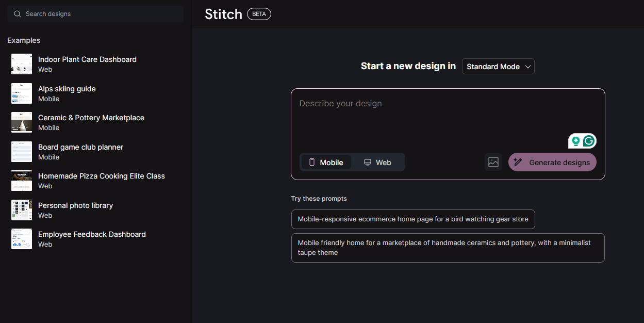
Task: Click Employee Feedback Dashboard thumbnail
Action: pyautogui.click(x=22, y=239)
